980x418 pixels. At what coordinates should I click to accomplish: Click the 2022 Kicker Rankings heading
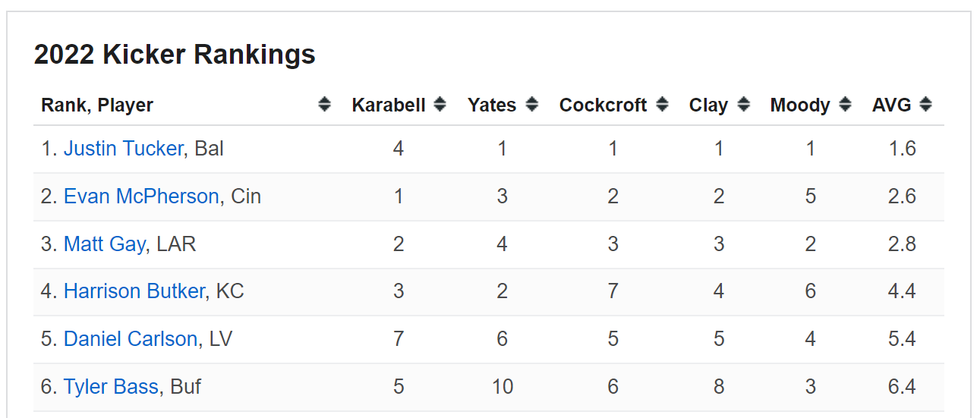tap(175, 55)
